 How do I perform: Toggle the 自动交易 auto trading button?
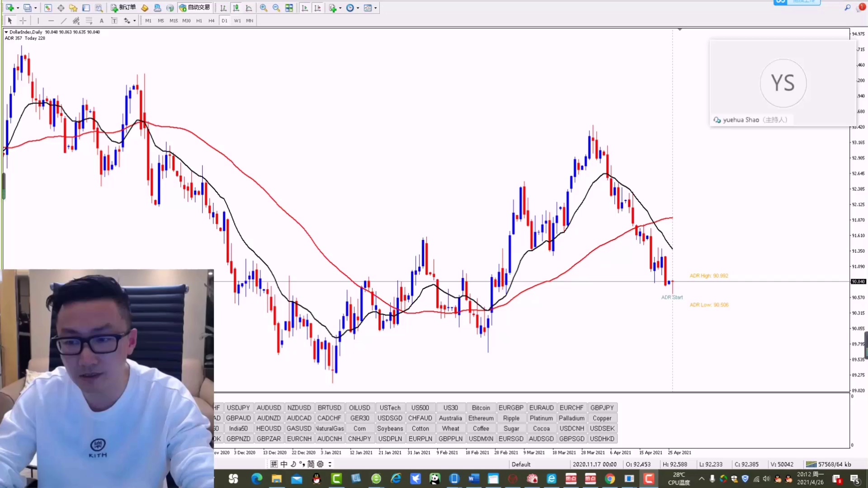195,8
